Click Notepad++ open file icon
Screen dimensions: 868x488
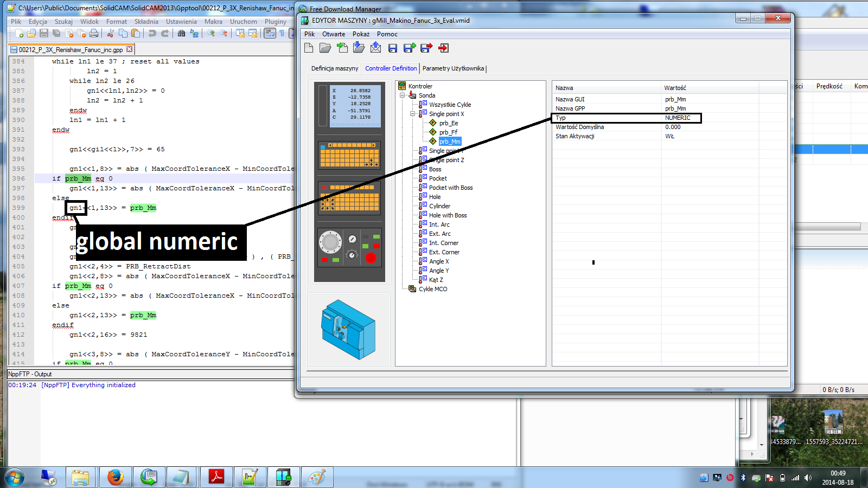31,34
